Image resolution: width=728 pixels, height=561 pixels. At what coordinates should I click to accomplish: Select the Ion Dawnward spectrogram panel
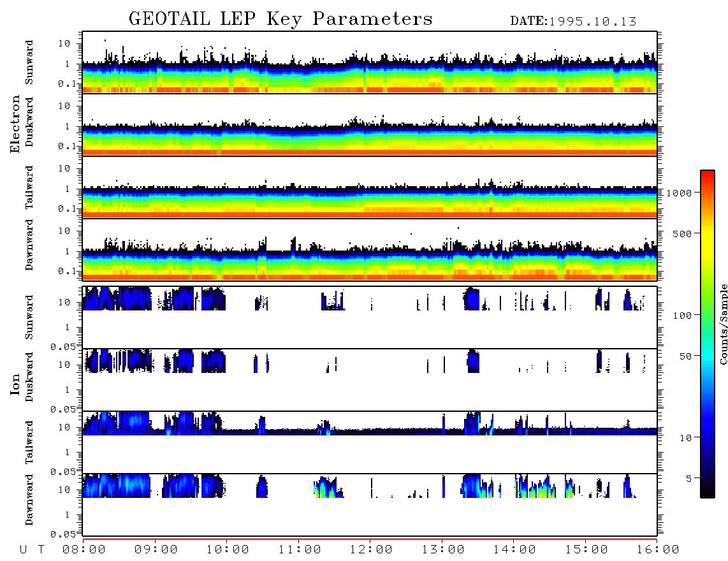point(370,504)
